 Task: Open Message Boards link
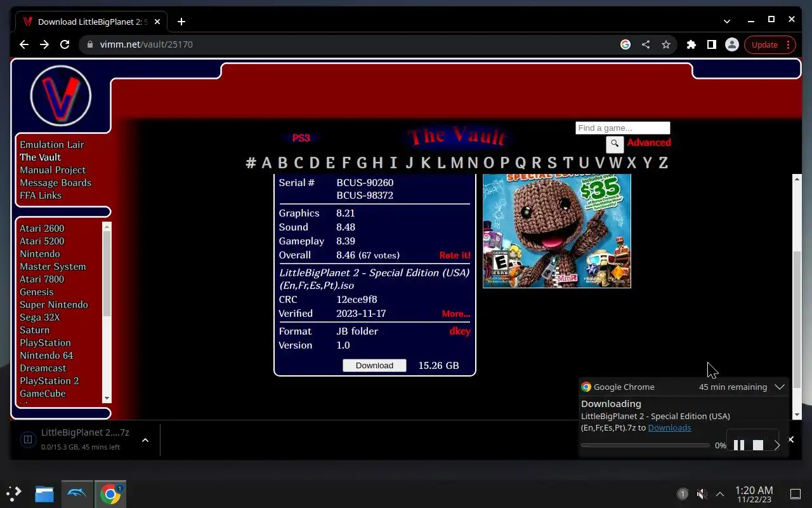pyautogui.click(x=55, y=183)
